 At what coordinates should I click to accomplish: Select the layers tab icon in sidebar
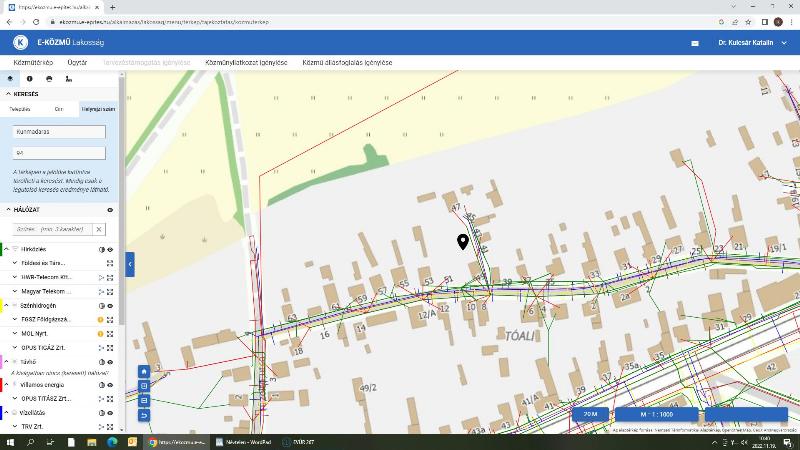10,79
